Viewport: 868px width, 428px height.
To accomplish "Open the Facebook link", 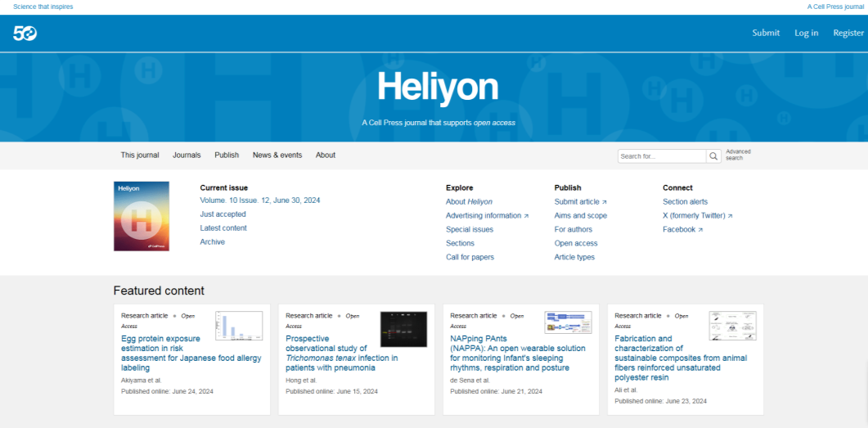I will click(x=682, y=229).
